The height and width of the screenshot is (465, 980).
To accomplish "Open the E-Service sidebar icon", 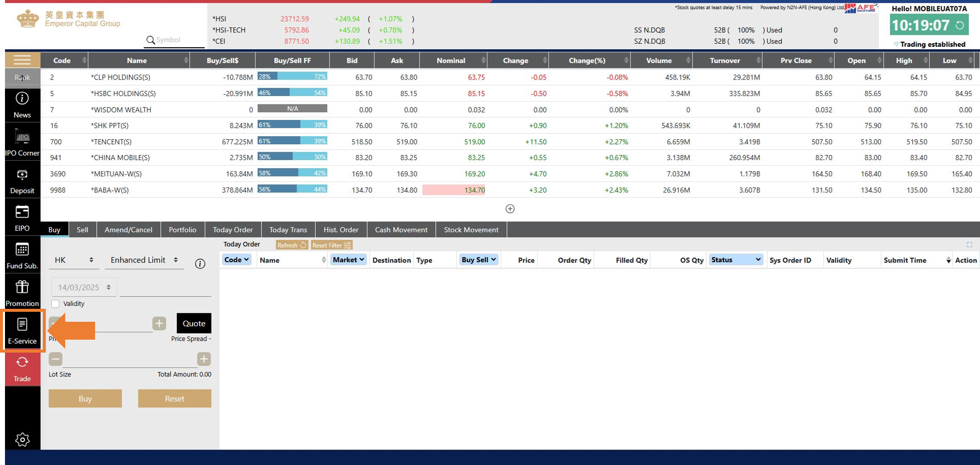I will 22,331.
